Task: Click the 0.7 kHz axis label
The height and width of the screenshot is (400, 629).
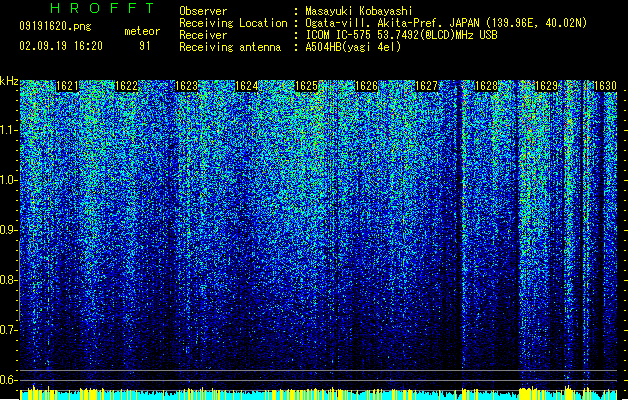Action: (9, 330)
